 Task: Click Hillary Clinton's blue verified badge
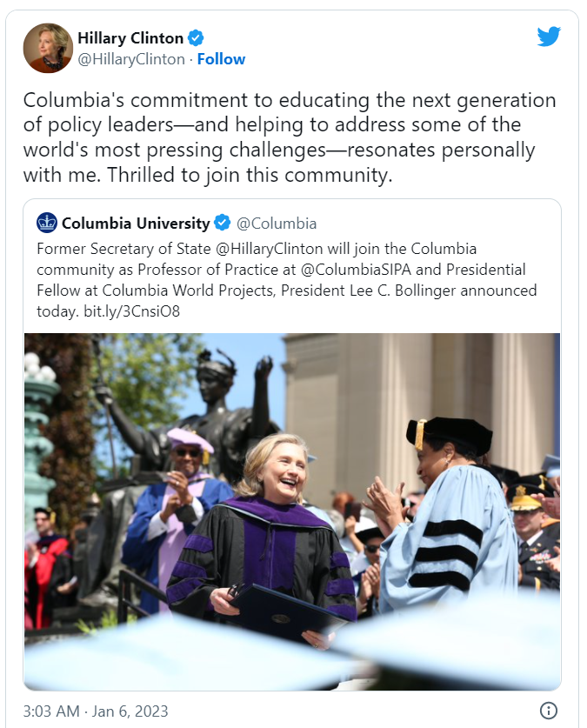point(197,37)
